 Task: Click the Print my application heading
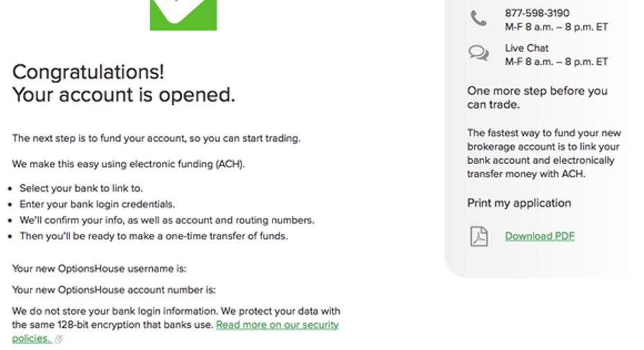tap(519, 203)
